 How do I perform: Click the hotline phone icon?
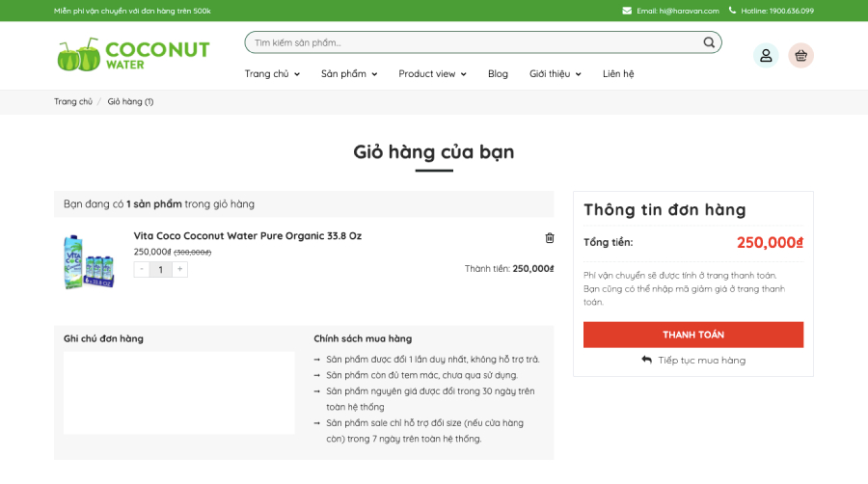[732, 10]
